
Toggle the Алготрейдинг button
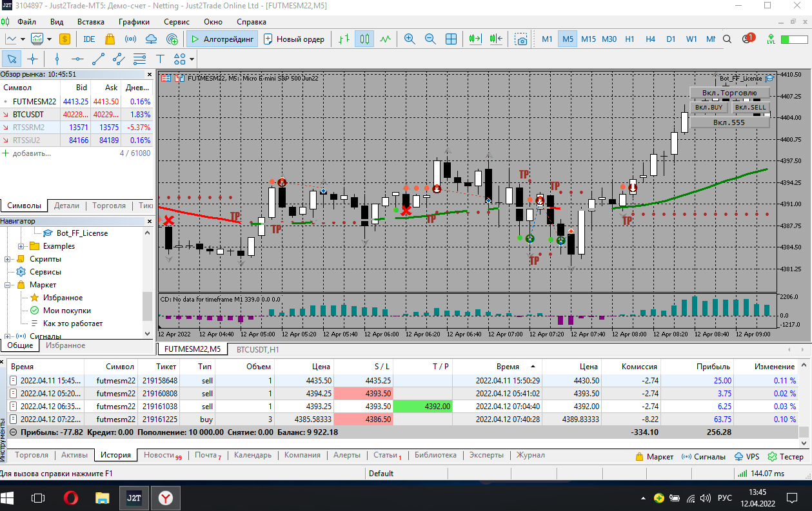point(223,39)
